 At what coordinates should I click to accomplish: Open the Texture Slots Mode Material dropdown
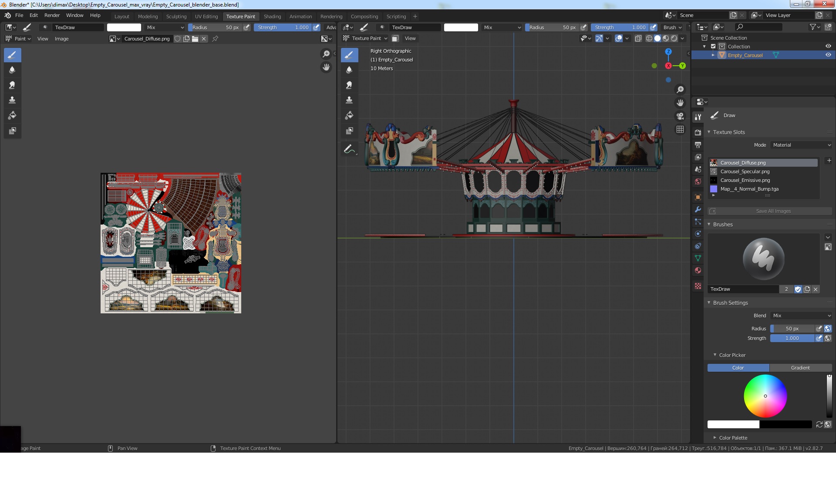[801, 145]
